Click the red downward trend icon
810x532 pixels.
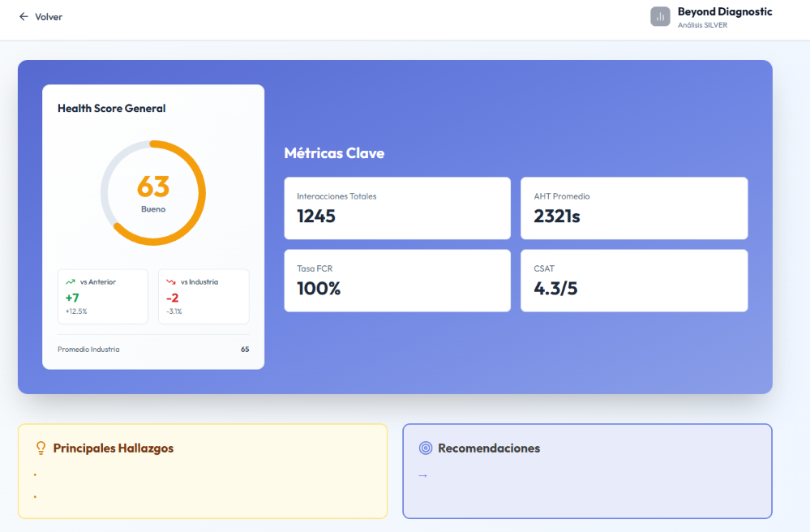click(x=171, y=282)
